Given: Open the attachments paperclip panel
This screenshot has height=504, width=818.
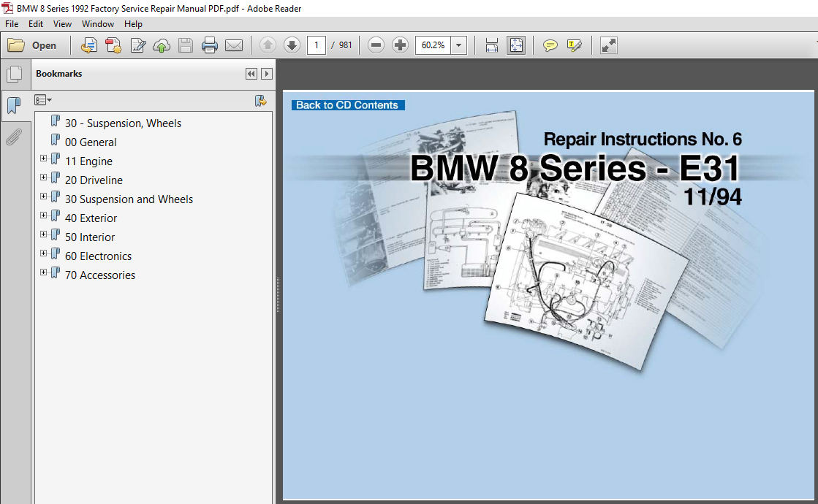Looking at the screenshot, I should pos(14,137).
